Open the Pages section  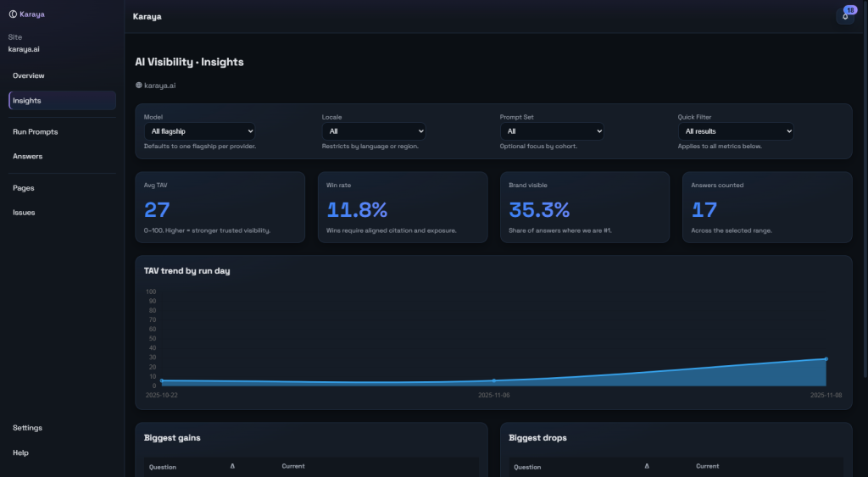(24, 188)
